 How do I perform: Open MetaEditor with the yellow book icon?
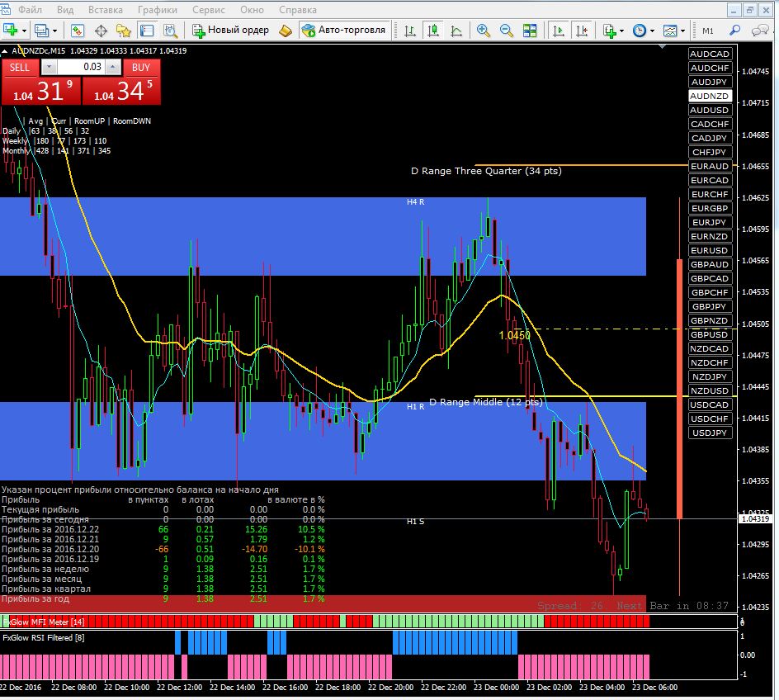tap(286, 31)
